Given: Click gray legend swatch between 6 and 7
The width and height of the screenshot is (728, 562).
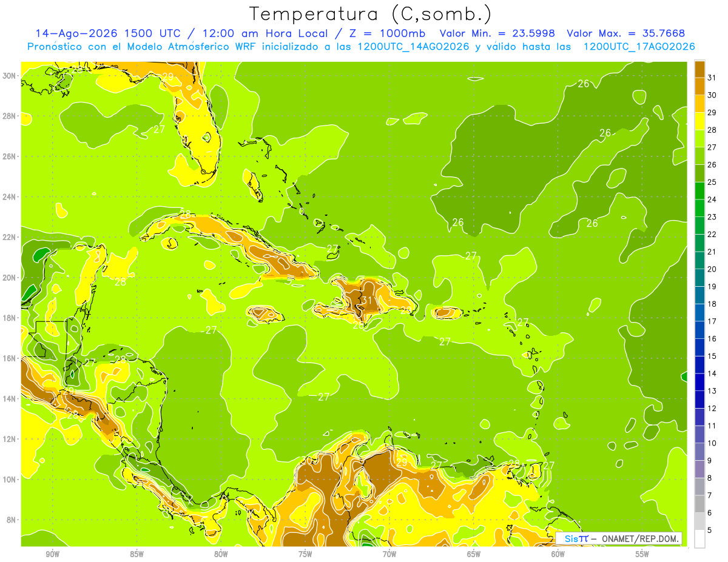Looking at the screenshot, I should point(699,504).
